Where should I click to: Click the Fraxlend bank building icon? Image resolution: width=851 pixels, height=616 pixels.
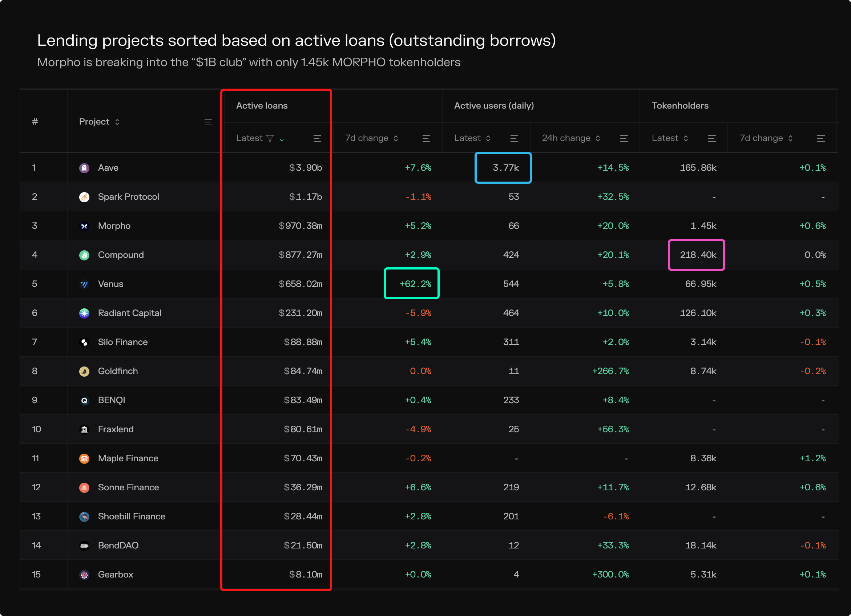point(84,430)
